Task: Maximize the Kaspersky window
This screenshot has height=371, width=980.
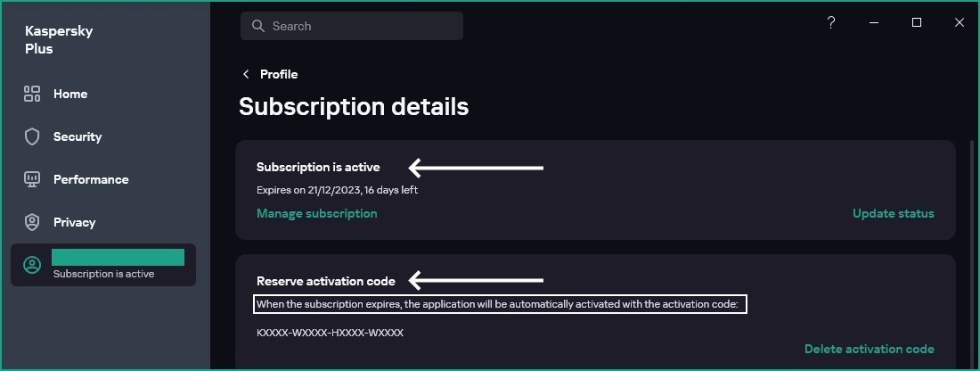Action: (917, 23)
